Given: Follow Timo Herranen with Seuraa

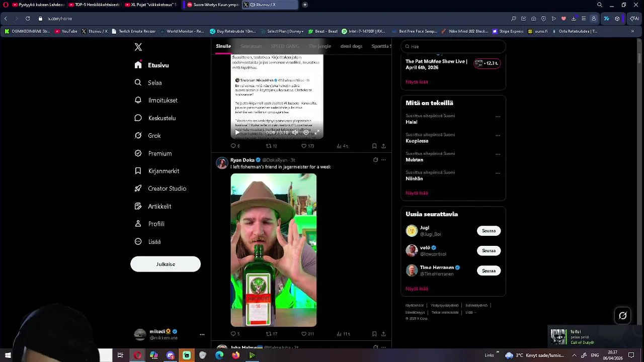Looking at the screenshot, I should click(x=489, y=270).
